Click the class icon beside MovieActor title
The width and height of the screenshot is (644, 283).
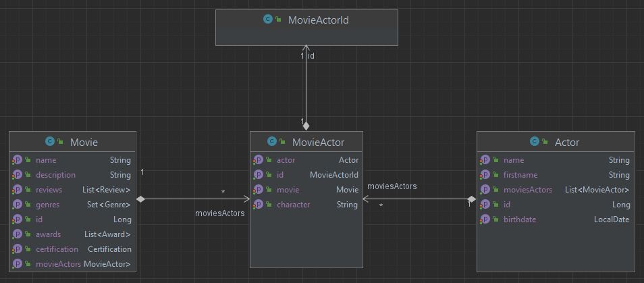tap(272, 142)
